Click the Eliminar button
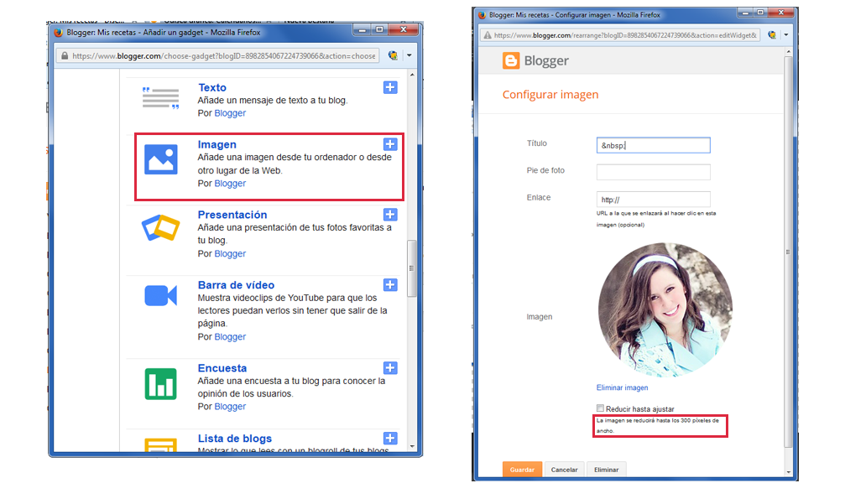 [x=606, y=470]
